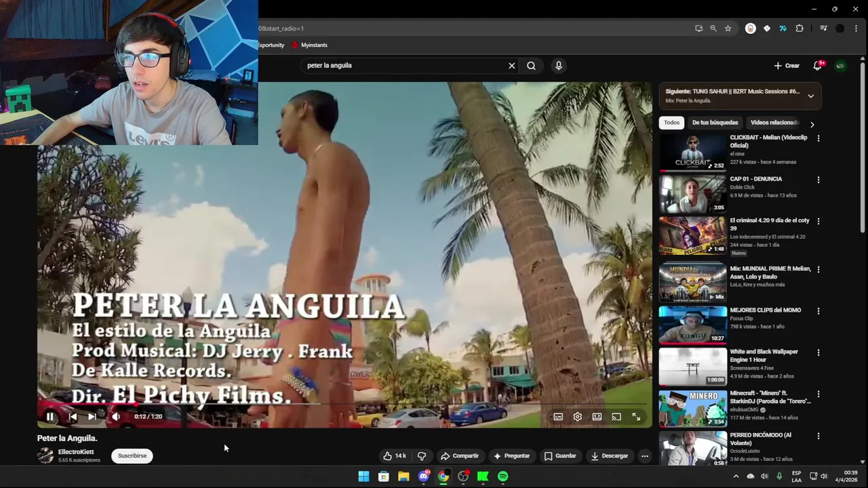Screen dimensions: 868x488
Task: Open the OneDrive cloud tray icon
Action: click(x=750, y=476)
